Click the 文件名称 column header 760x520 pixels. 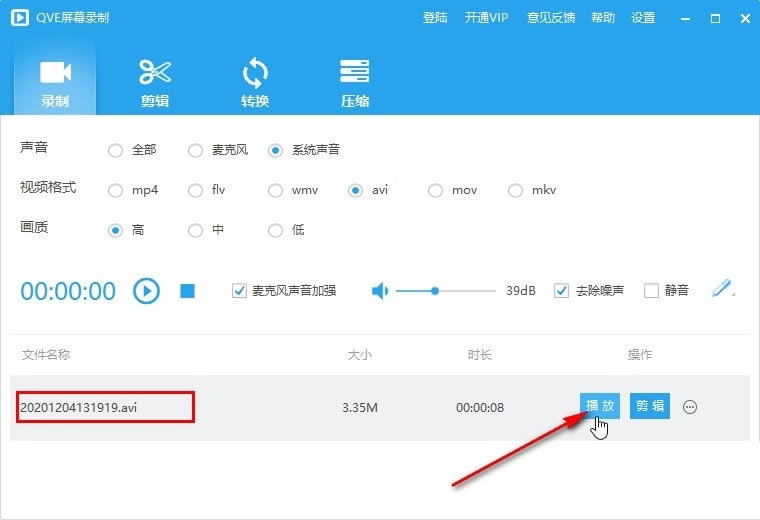(x=46, y=355)
